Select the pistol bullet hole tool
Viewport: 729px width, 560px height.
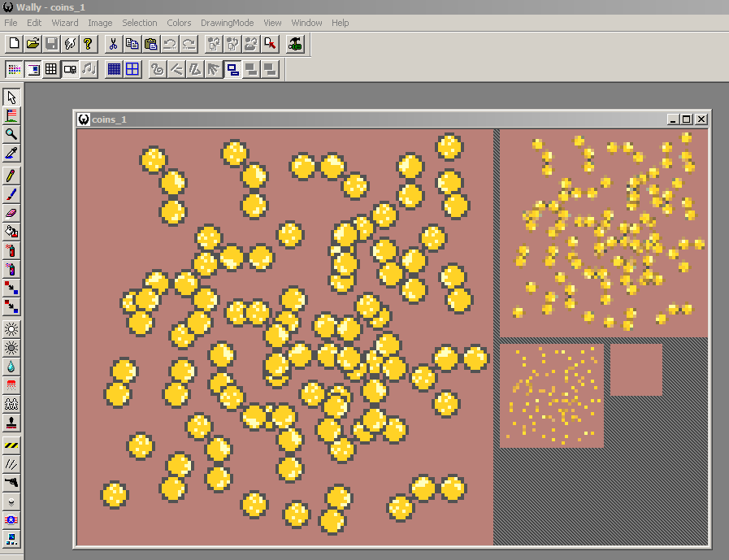[x=11, y=482]
